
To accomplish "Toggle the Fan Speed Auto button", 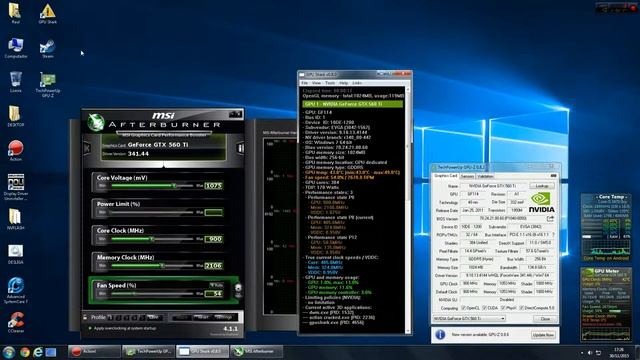I will 216,285.
